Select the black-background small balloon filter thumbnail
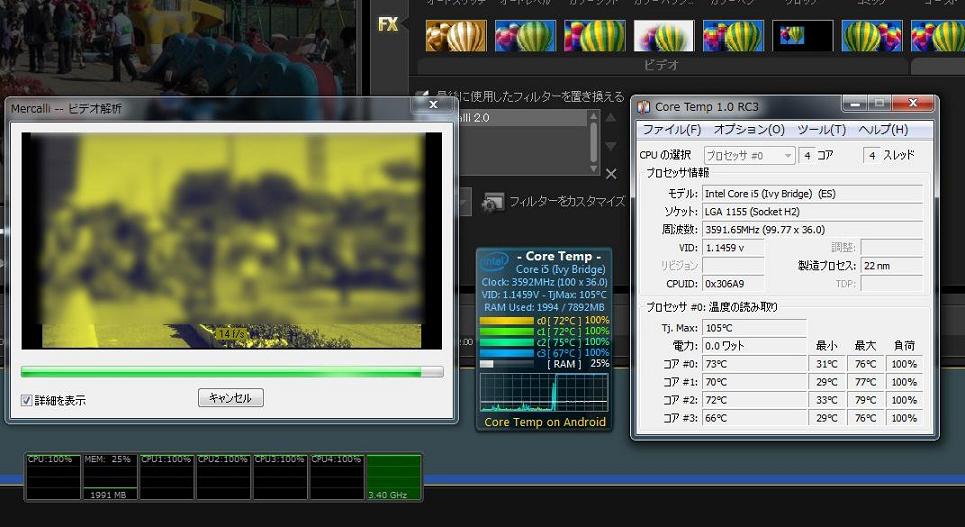This screenshot has height=527, width=965. [802, 36]
